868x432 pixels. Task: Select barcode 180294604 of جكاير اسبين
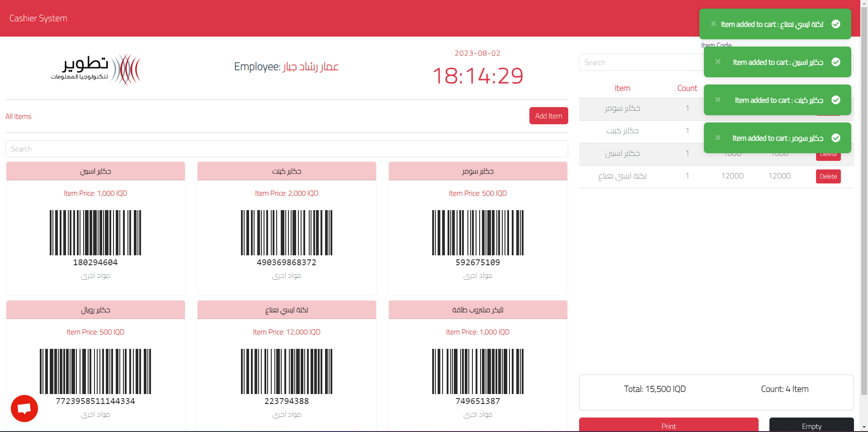pyautogui.click(x=95, y=238)
